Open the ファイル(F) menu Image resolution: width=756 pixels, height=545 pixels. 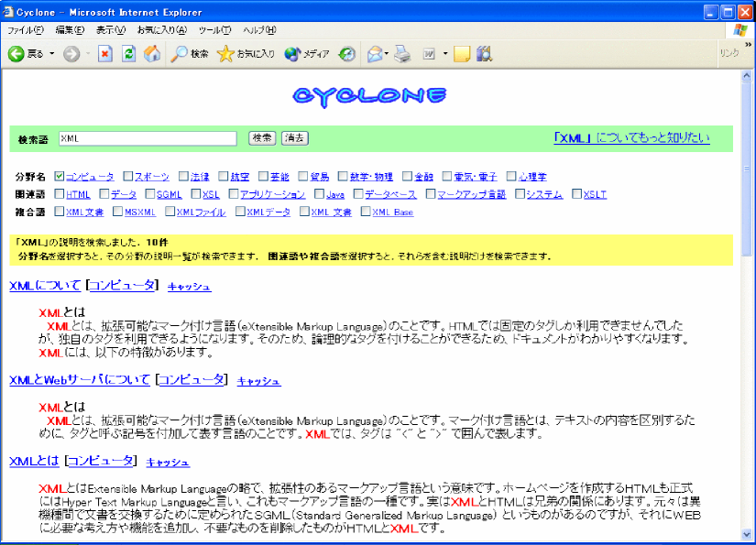tap(25, 30)
